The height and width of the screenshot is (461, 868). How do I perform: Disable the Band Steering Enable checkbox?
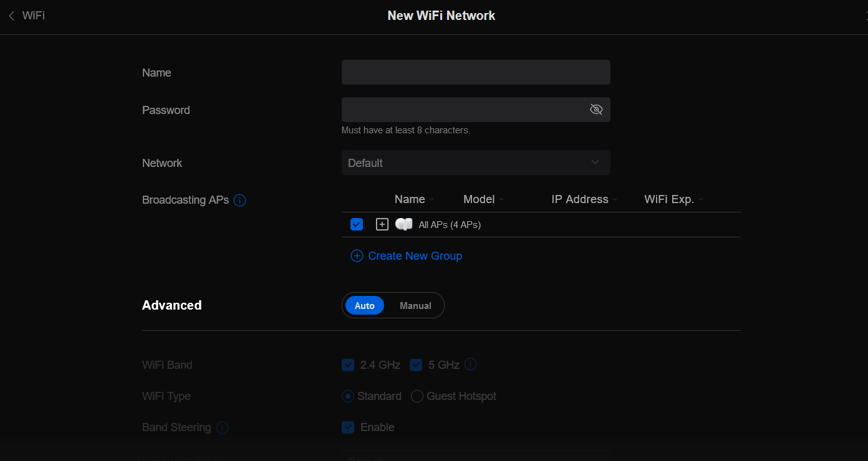[348, 427]
